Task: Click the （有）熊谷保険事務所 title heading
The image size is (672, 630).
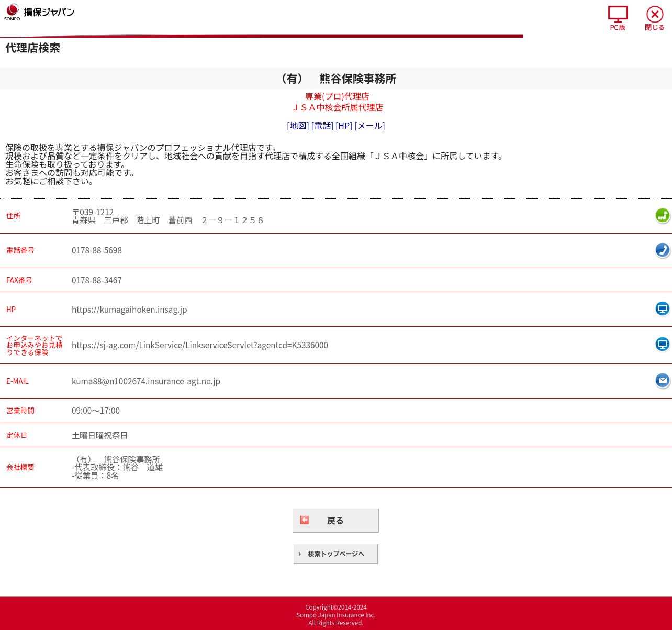Action: point(336,79)
